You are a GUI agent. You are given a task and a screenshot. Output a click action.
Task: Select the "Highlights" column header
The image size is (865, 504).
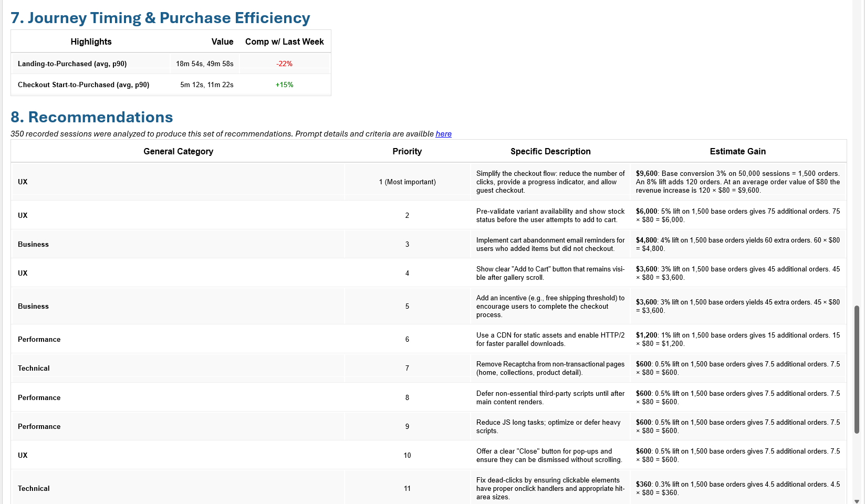tap(91, 41)
